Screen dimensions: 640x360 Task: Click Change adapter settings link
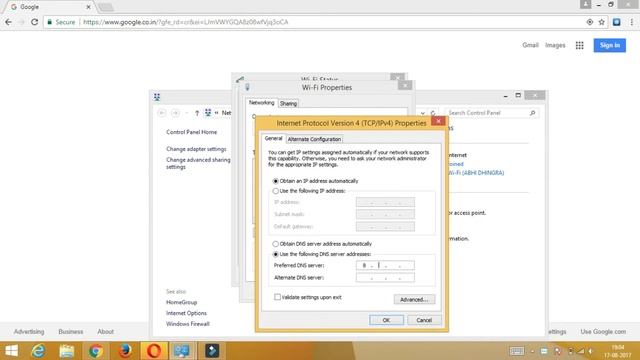196,149
